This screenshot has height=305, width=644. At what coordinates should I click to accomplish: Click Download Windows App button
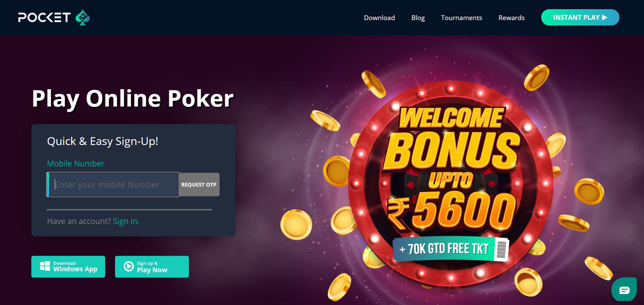pos(68,267)
